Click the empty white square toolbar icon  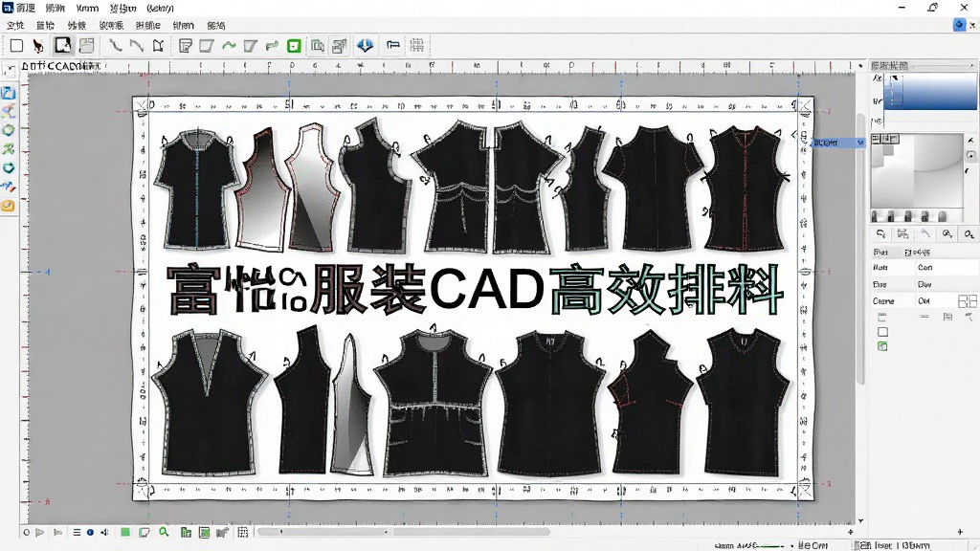(17, 46)
